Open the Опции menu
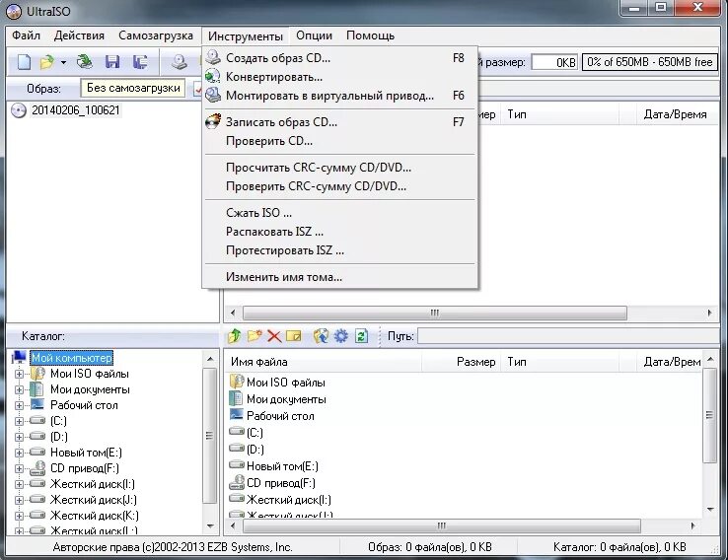The height and width of the screenshot is (560, 728). click(314, 35)
